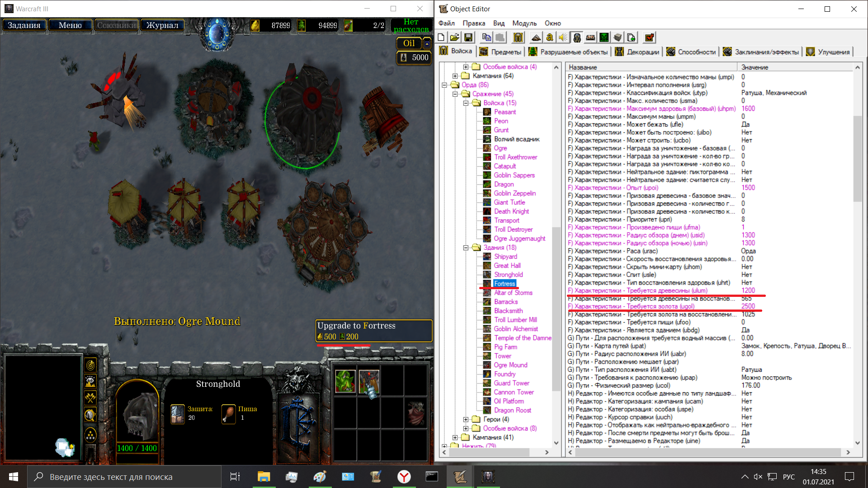The height and width of the screenshot is (488, 868).
Task: Expand the Кампания (64) tree node
Action: point(455,76)
